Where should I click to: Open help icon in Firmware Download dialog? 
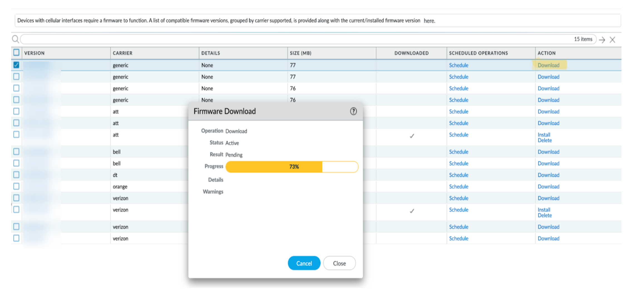click(353, 111)
